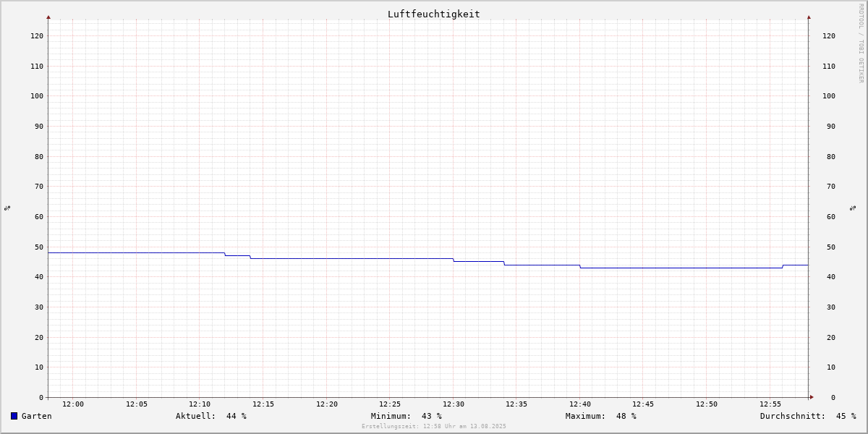Image resolution: width=868 pixels, height=434 pixels.
Task: Click the 12:20 time axis label
Action: (x=327, y=404)
